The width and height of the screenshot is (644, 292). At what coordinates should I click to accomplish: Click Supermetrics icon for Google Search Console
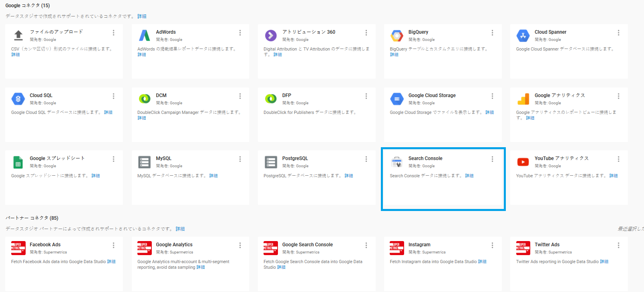coord(271,248)
